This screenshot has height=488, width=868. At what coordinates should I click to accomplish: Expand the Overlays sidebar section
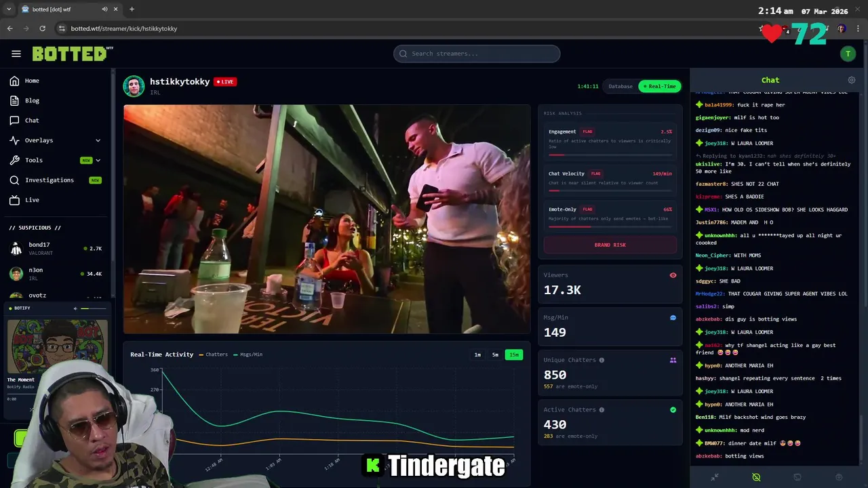click(56, 140)
